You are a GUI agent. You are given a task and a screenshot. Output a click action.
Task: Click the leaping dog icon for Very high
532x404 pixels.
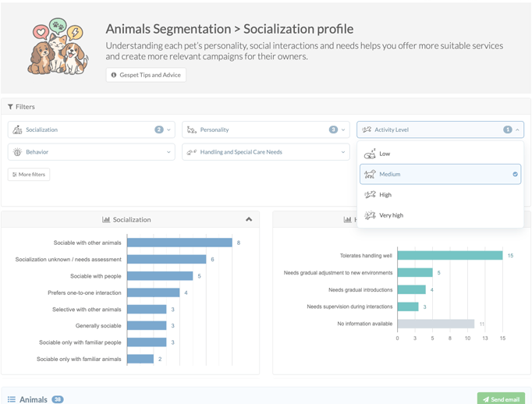click(370, 215)
